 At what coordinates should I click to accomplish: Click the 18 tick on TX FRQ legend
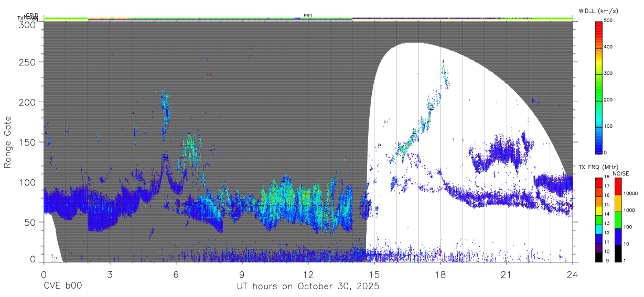[x=607, y=177]
